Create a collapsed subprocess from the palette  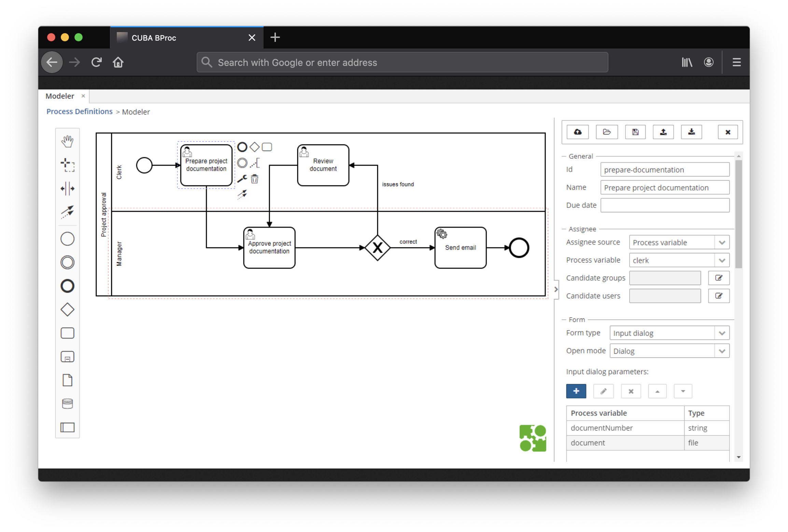(67, 356)
